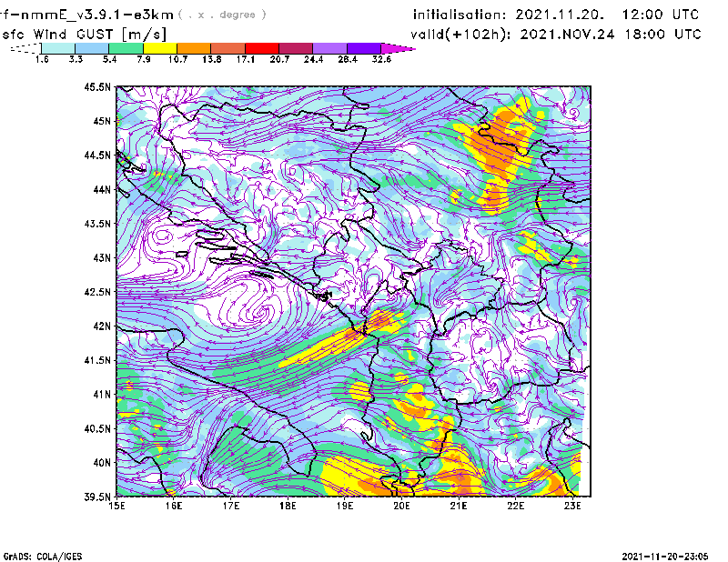Click the red 17.1–20.7 legend swatch
728x562 pixels.
262,48
